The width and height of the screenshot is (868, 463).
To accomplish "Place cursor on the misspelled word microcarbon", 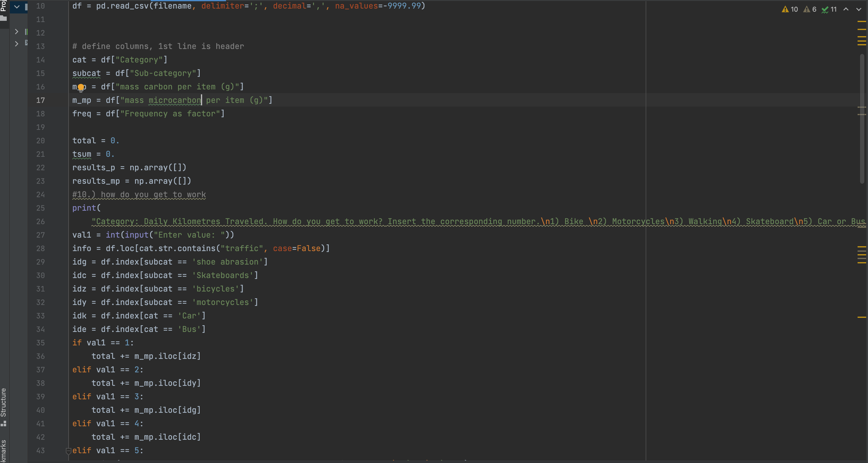I will 175,100.
